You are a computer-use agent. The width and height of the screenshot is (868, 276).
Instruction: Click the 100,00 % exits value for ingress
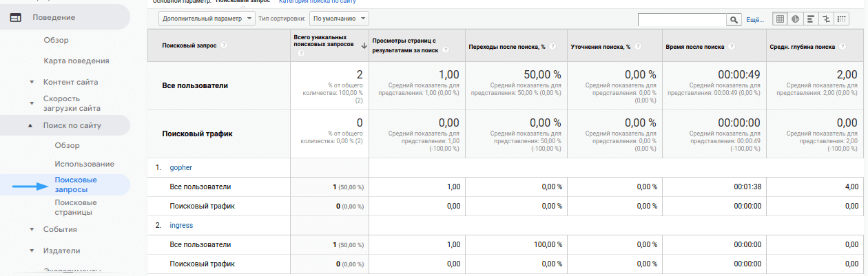click(x=547, y=244)
